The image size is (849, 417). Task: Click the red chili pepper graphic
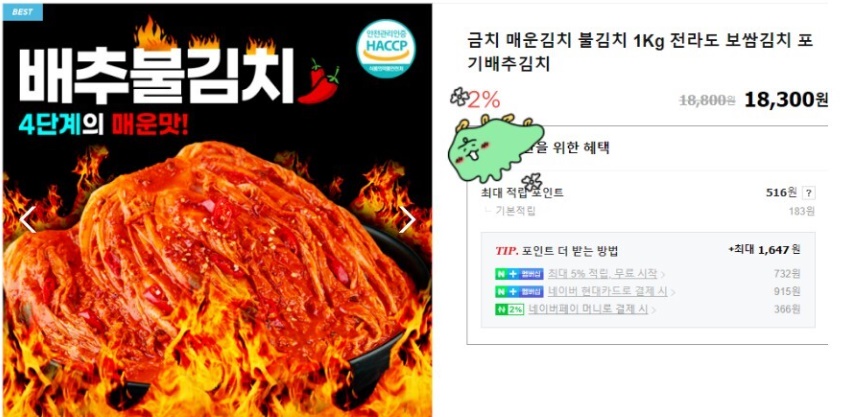(x=318, y=84)
